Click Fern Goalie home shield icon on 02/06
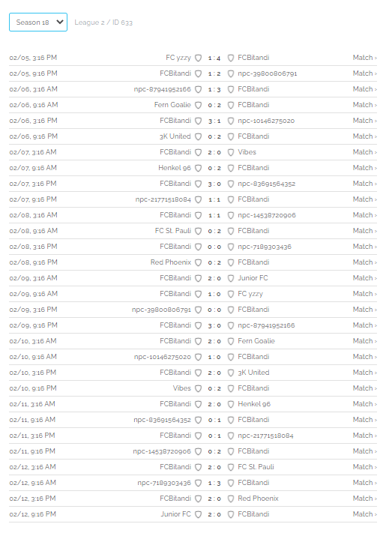 pyautogui.click(x=198, y=105)
